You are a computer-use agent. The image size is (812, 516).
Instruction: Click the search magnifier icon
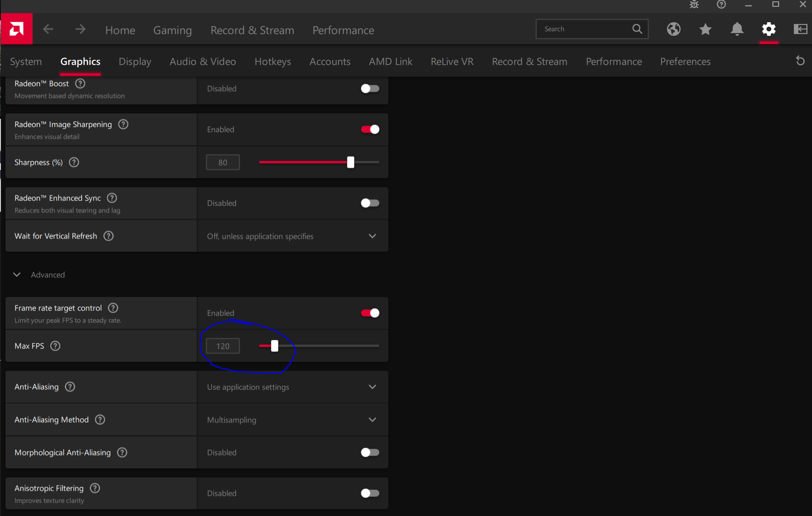(x=637, y=29)
